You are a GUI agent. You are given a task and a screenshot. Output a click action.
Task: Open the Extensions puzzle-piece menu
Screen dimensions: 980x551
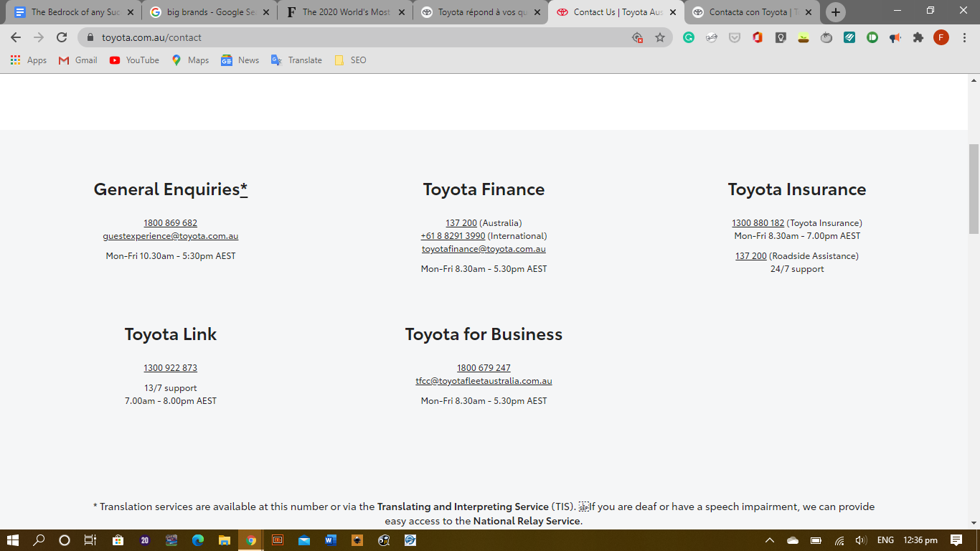tap(918, 37)
